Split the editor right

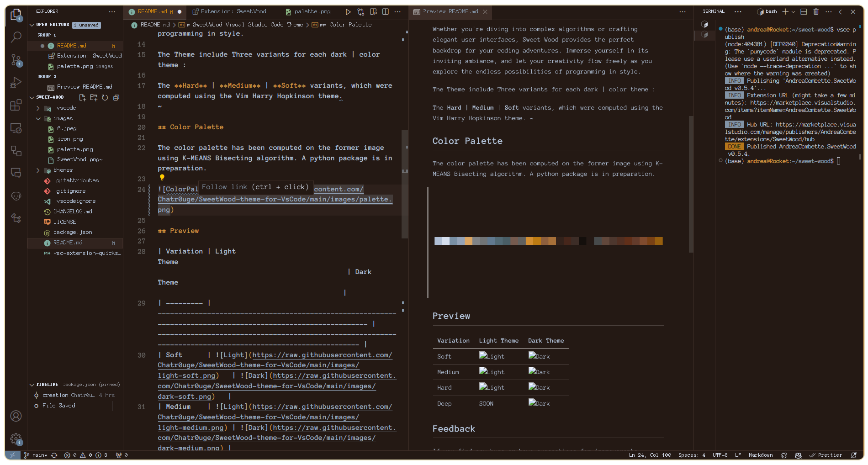click(386, 11)
